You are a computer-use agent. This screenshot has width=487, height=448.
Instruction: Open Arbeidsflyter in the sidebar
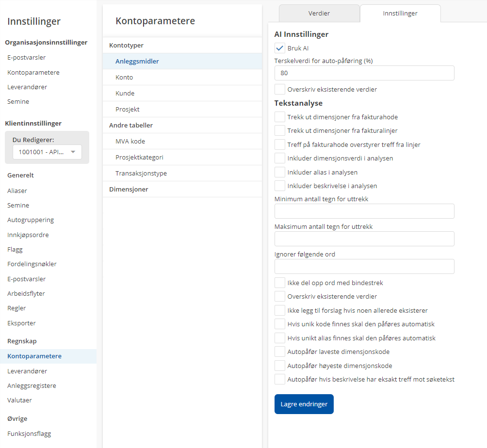[x=26, y=293]
